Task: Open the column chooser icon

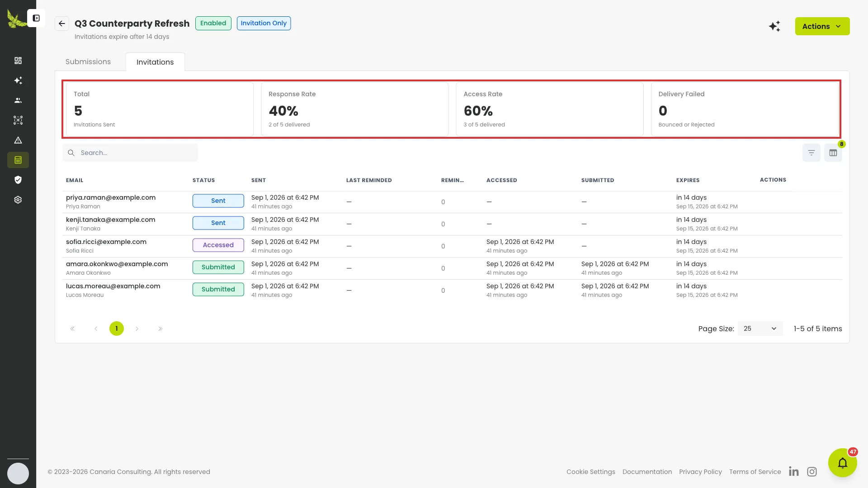Action: click(833, 153)
